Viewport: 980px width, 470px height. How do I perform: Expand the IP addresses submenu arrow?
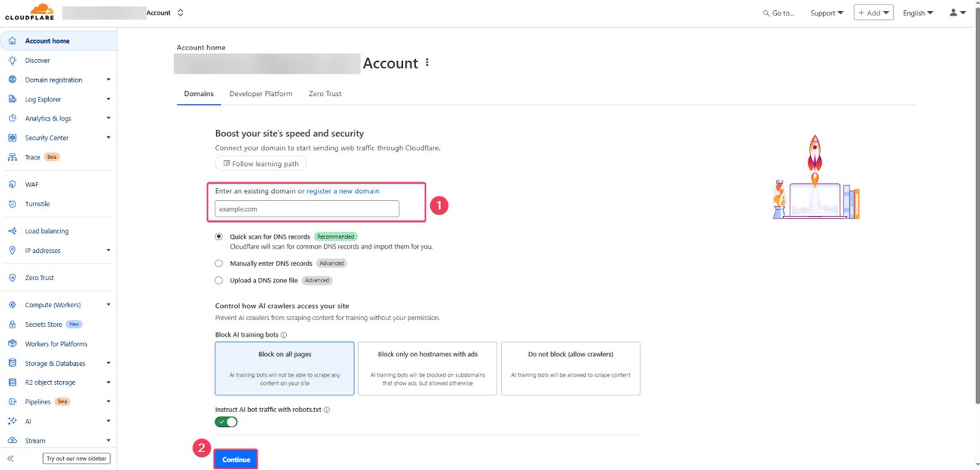click(x=108, y=251)
